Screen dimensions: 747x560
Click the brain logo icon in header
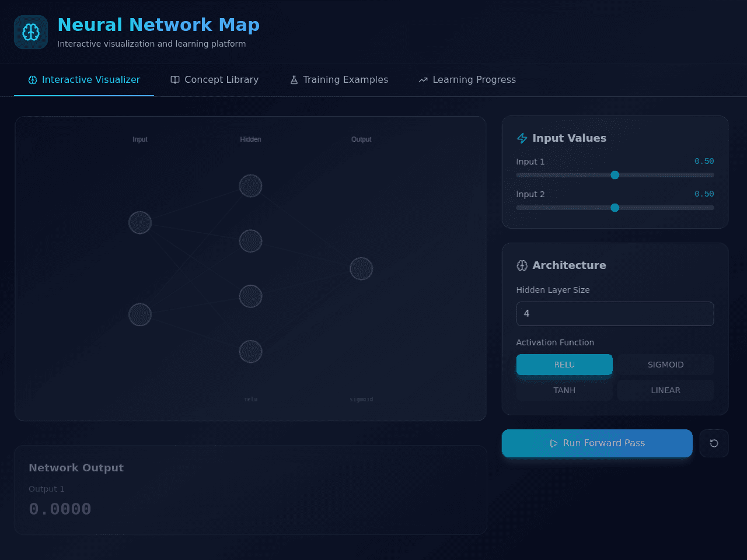click(31, 32)
